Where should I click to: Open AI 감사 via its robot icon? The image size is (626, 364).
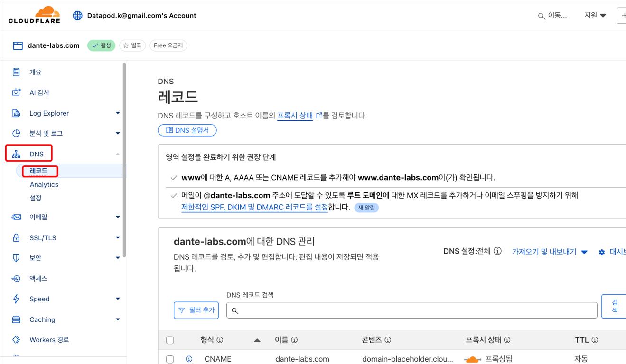click(16, 92)
